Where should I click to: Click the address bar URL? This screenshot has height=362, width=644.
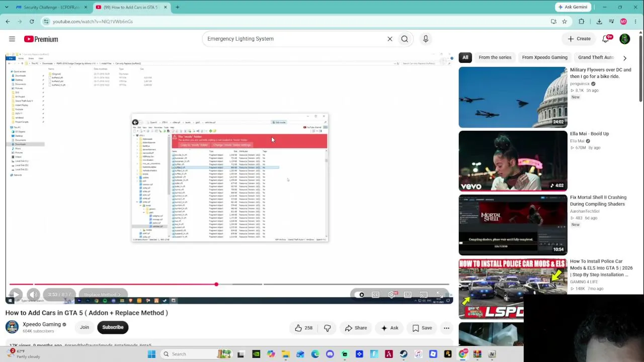click(x=93, y=22)
